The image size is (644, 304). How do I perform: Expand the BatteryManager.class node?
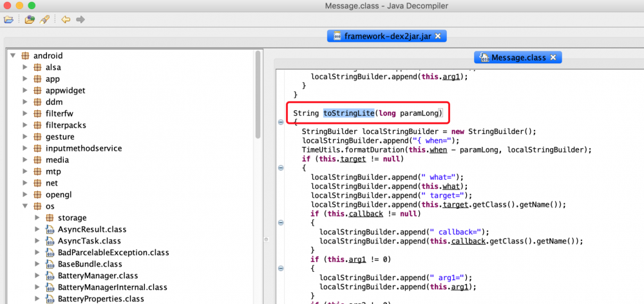click(38, 276)
